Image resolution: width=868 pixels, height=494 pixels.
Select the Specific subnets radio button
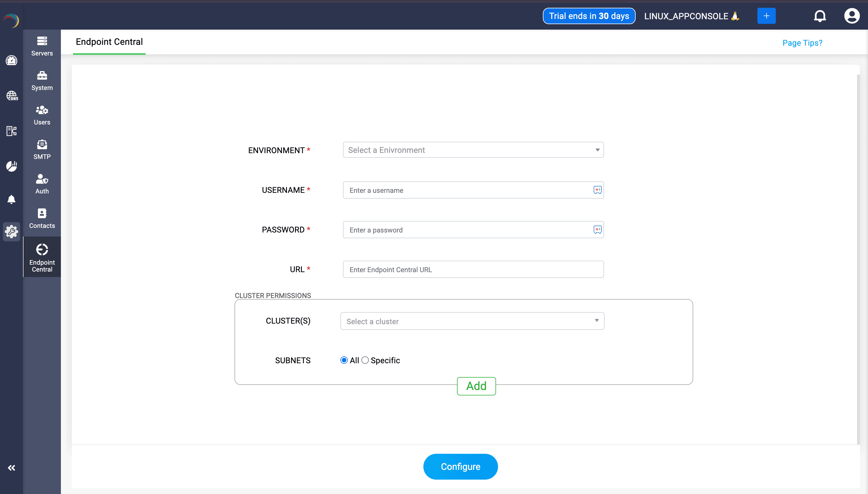click(365, 360)
